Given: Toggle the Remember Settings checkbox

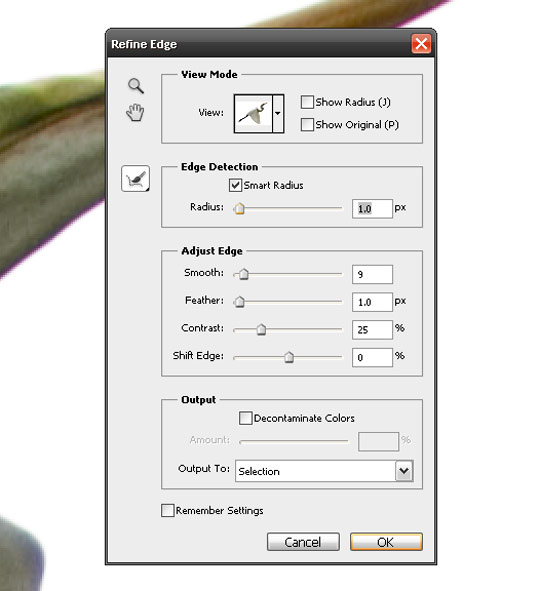Looking at the screenshot, I should 168,510.
